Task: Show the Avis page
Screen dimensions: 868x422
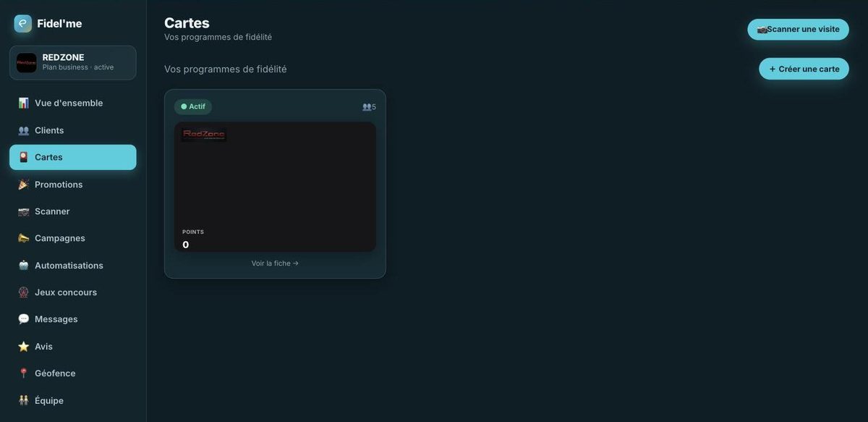Action: (x=73, y=347)
